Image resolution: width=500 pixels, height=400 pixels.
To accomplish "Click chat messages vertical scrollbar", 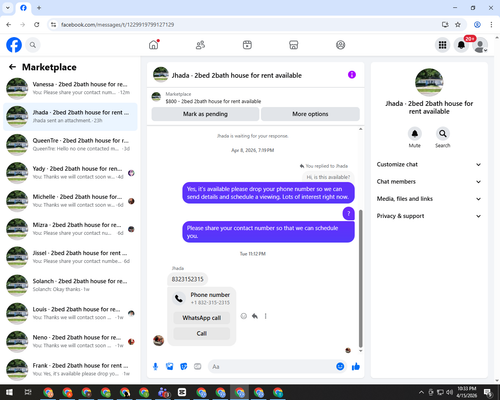I will (x=360, y=278).
